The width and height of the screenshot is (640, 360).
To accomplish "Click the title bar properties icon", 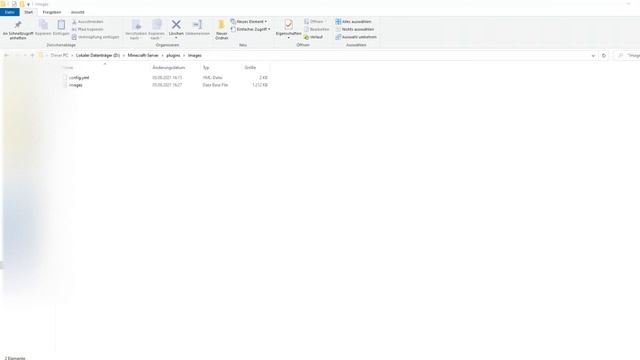I will tap(14, 4).
